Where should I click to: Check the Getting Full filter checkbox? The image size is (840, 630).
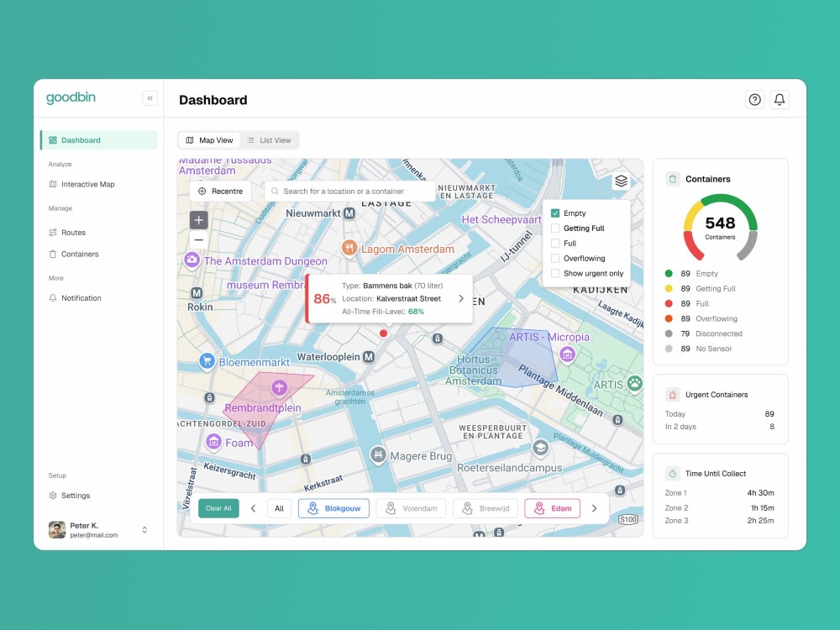(555, 228)
